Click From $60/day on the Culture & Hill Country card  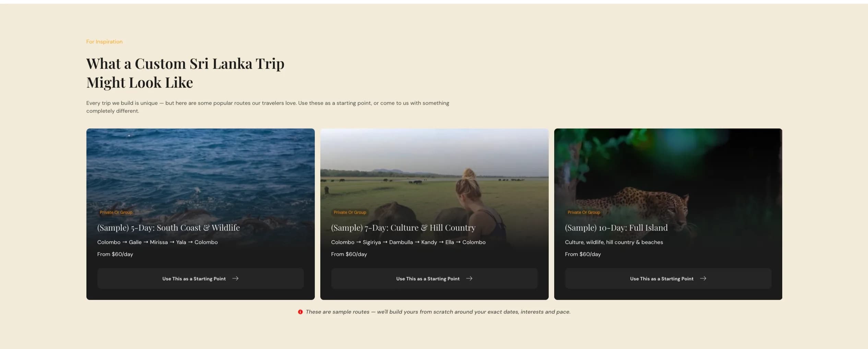tap(349, 254)
